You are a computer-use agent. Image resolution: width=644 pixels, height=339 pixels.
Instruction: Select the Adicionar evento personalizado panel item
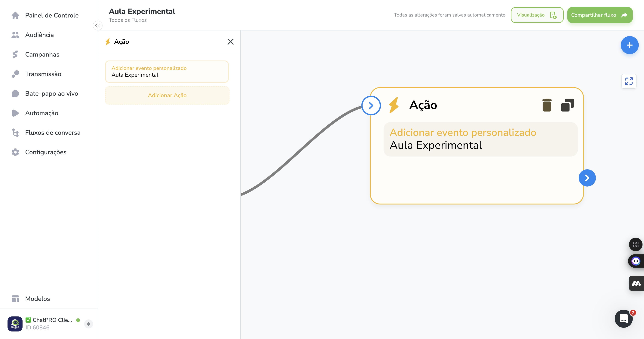pos(167,72)
